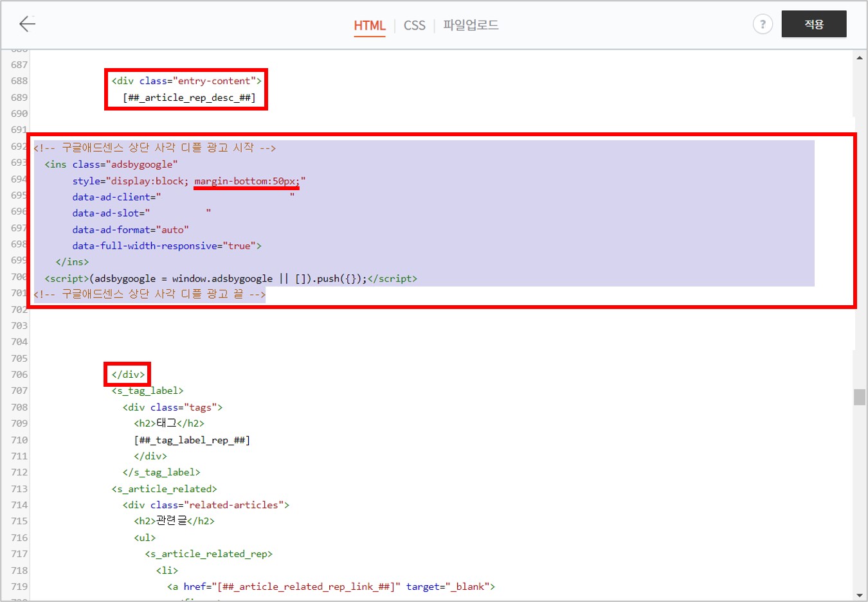This screenshot has width=868, height=602.
Task: Open help via the question mark icon
Action: coord(763,24)
